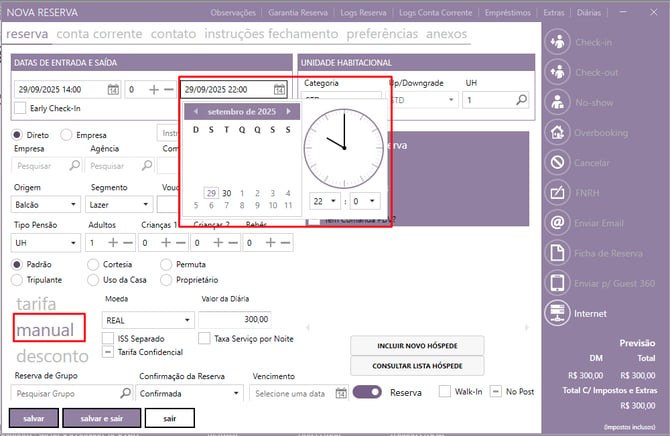Open the Logs Reserva menu item
The height and width of the screenshot is (436, 670).
pos(363,13)
